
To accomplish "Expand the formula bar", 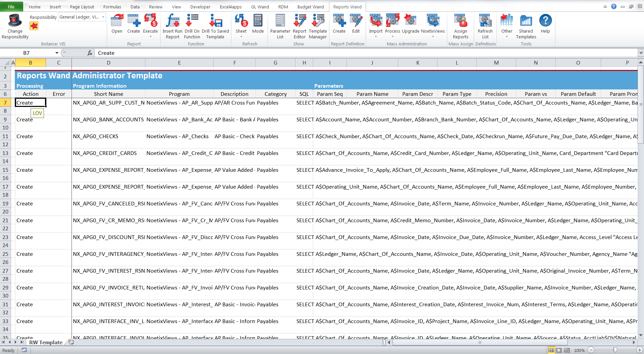I will pos(641,53).
